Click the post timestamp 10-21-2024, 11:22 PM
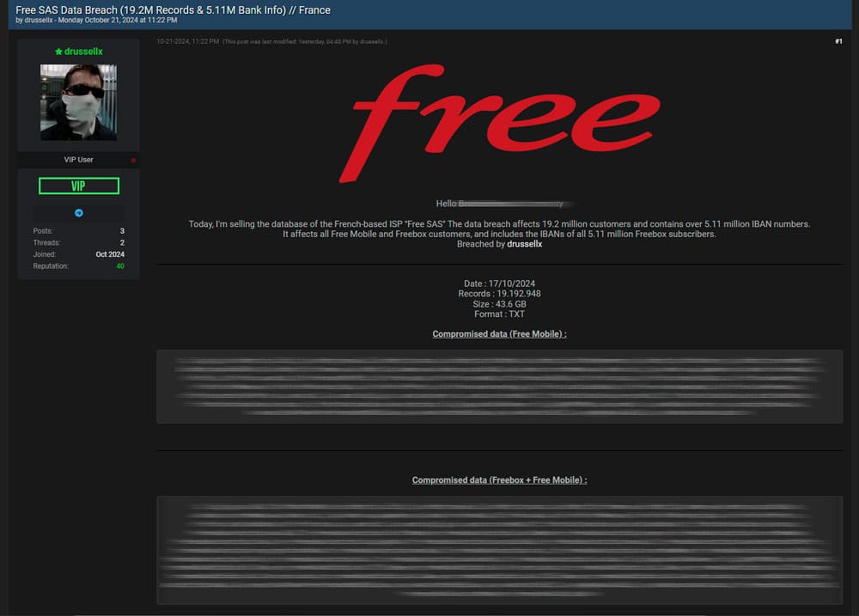Screen dimensions: 859x616 (188, 41)
